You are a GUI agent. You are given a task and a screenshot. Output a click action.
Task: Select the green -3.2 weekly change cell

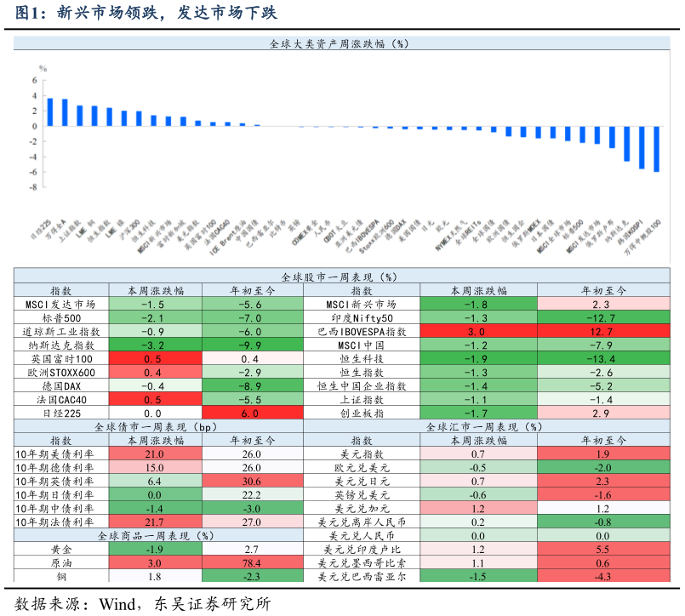[155, 345]
